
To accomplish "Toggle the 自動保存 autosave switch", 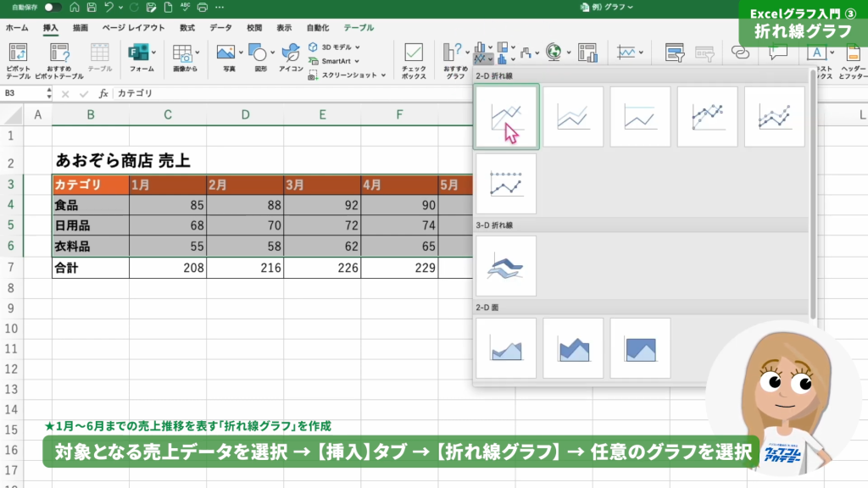I will [x=53, y=7].
